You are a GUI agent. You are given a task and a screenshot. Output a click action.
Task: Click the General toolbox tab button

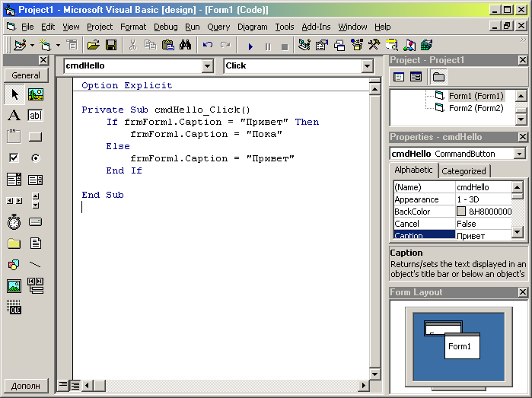pos(26,75)
